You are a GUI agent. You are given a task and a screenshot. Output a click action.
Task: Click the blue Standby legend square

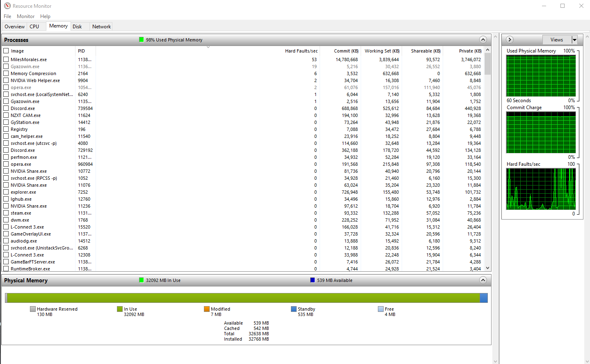tap(294, 309)
